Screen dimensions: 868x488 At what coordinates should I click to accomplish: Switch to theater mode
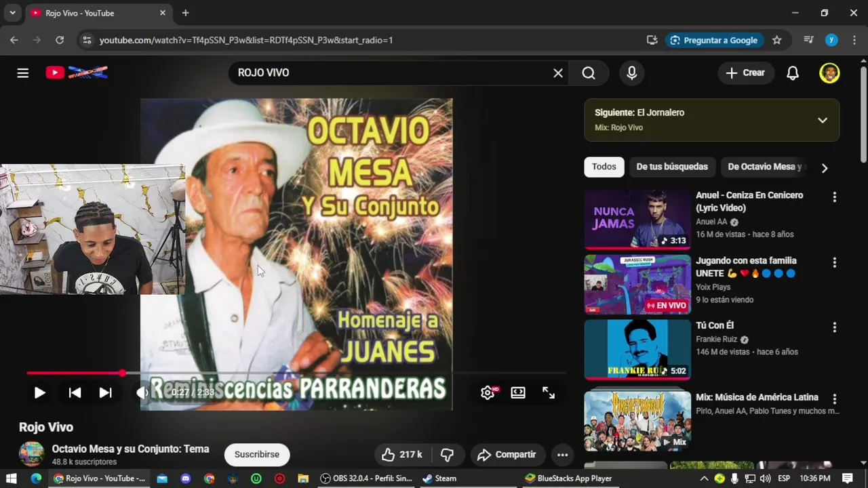pyautogui.click(x=518, y=392)
